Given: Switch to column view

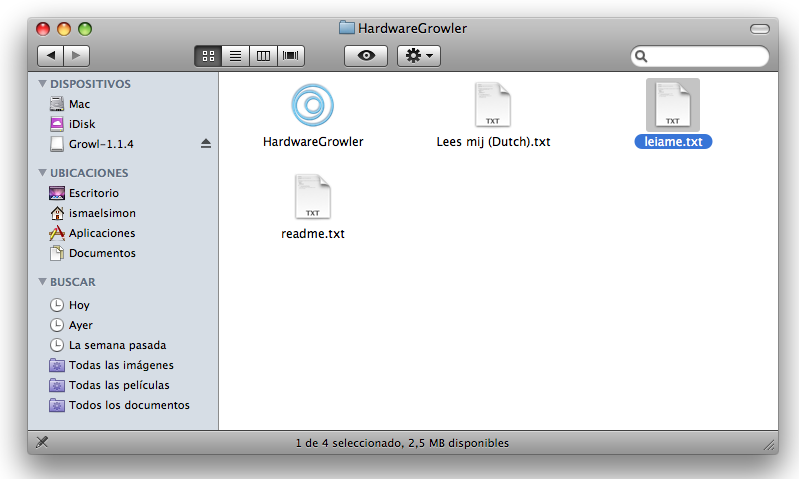Looking at the screenshot, I should tap(263, 56).
